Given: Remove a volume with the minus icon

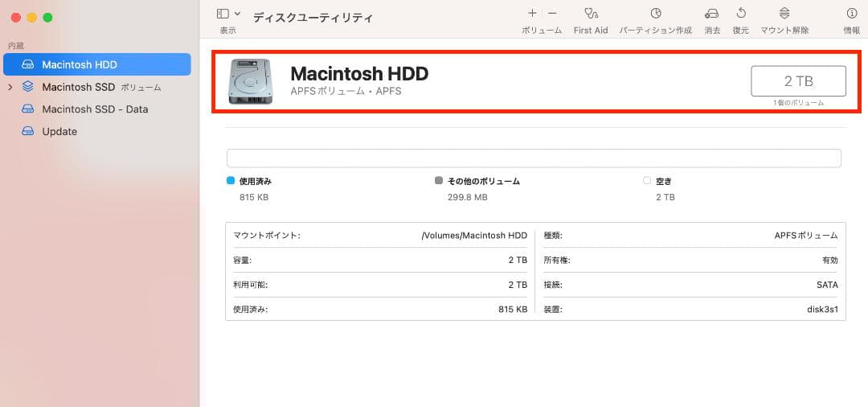Looking at the screenshot, I should tap(552, 14).
